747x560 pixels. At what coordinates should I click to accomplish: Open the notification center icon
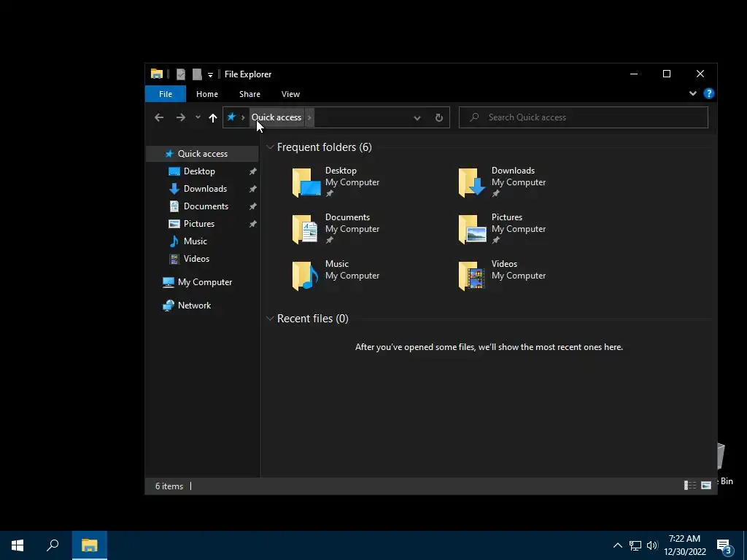coord(724,546)
